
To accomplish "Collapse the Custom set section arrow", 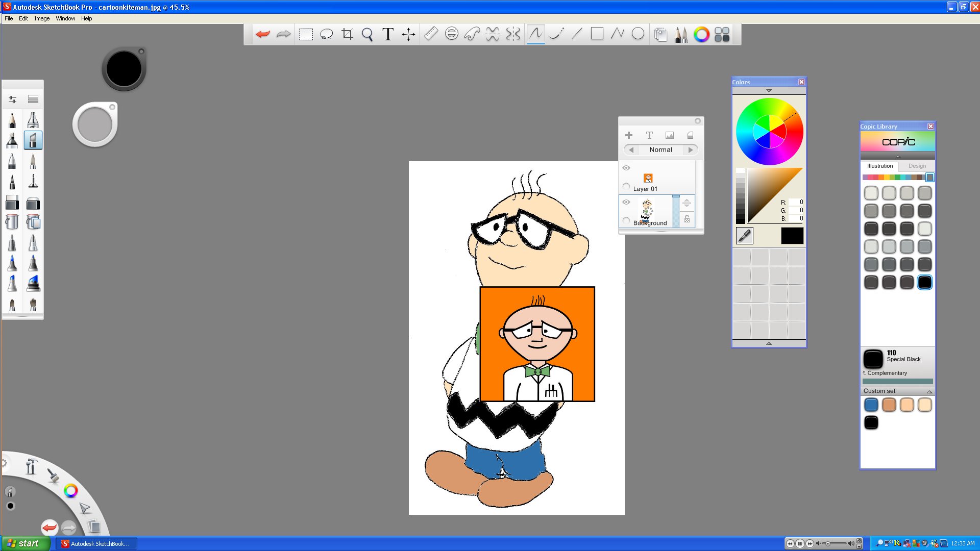I will [x=929, y=391].
